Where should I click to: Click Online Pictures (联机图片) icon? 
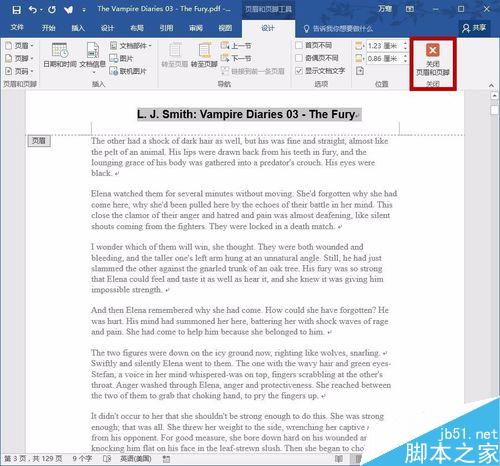[x=114, y=71]
